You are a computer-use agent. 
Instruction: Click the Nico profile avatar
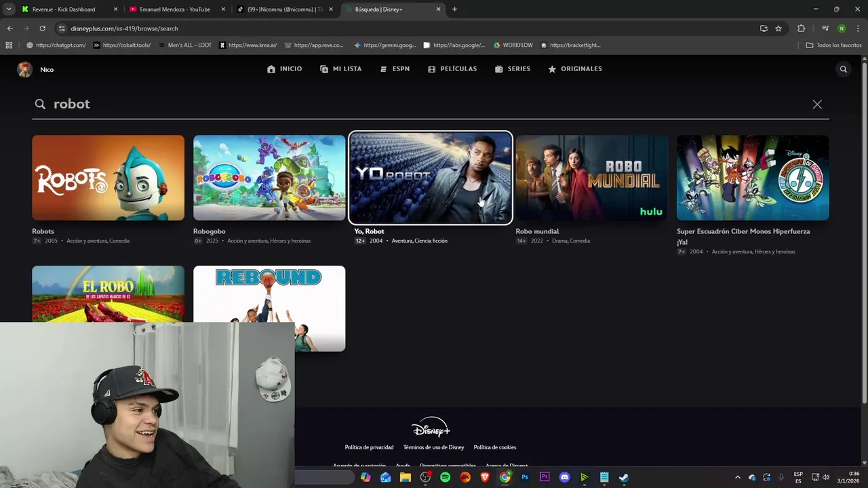[x=25, y=70]
